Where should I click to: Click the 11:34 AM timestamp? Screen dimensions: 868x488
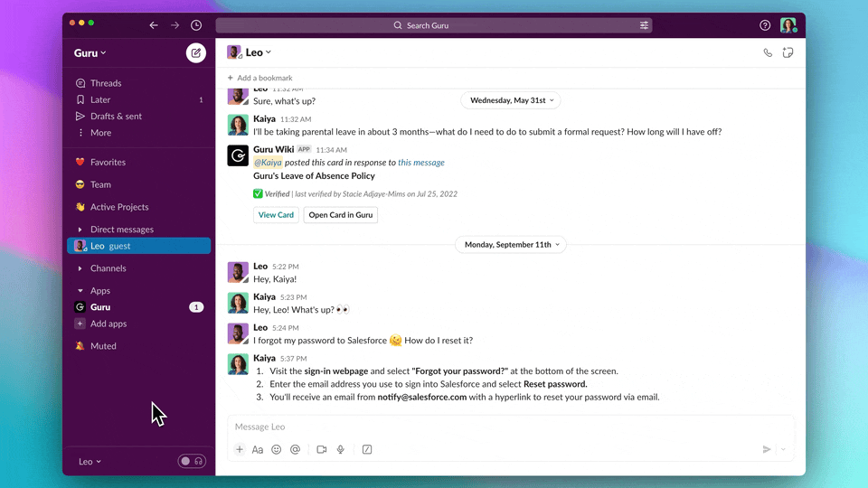pyautogui.click(x=331, y=150)
